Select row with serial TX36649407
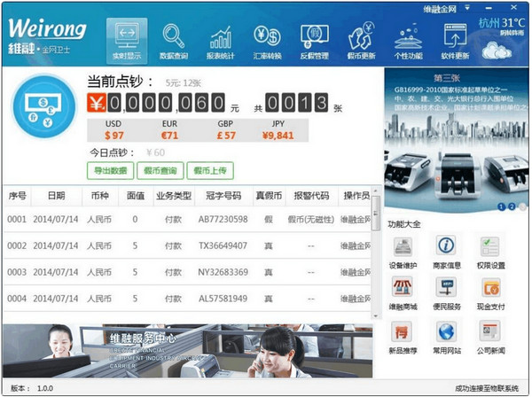Image resolution: width=532 pixels, height=397 pixels. point(187,245)
